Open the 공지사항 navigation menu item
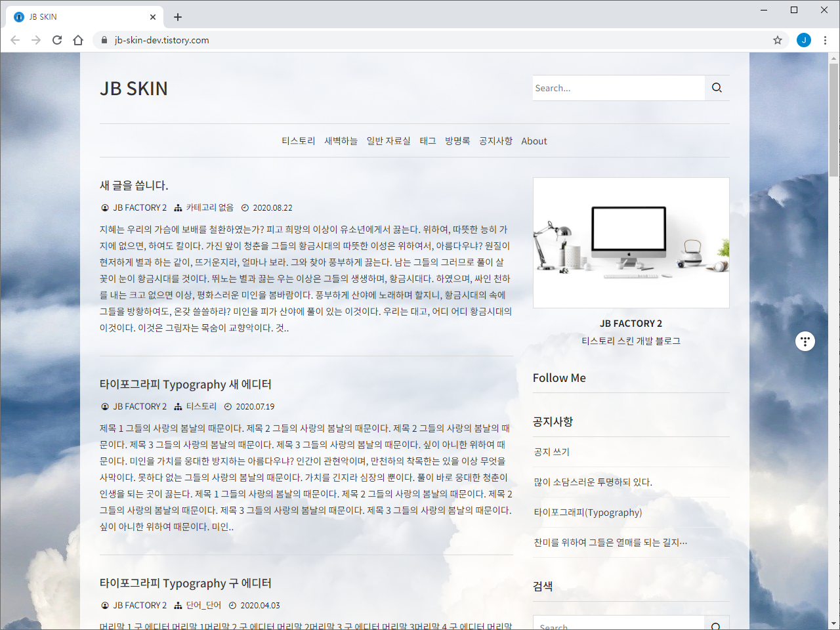This screenshot has width=840, height=630. point(496,141)
